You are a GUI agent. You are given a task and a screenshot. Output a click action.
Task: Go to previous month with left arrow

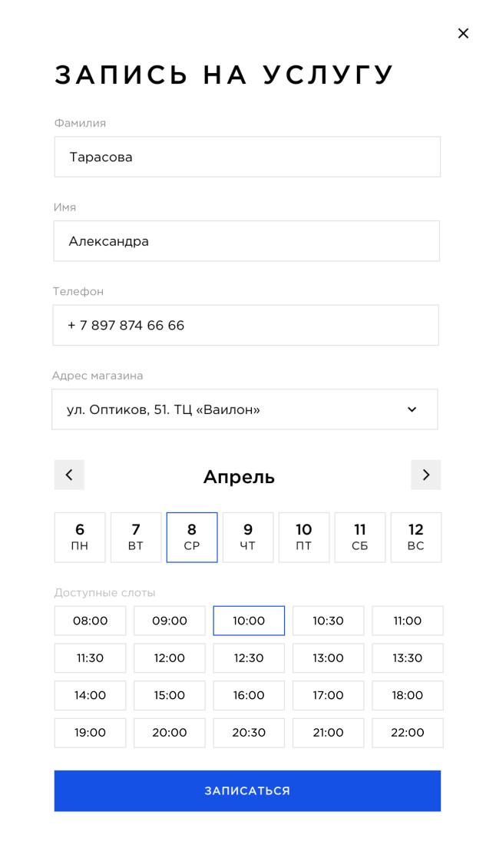69,475
